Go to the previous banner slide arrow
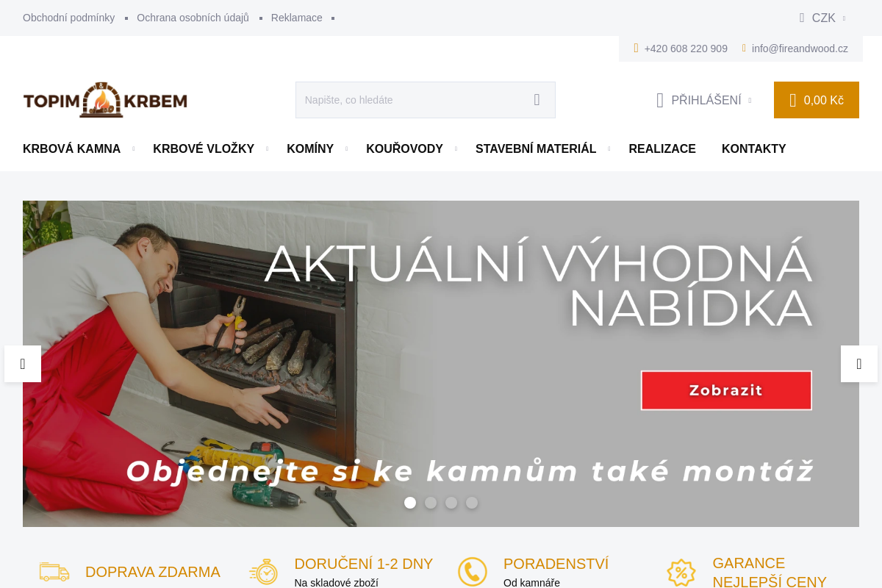The height and width of the screenshot is (588, 882). tap(23, 364)
